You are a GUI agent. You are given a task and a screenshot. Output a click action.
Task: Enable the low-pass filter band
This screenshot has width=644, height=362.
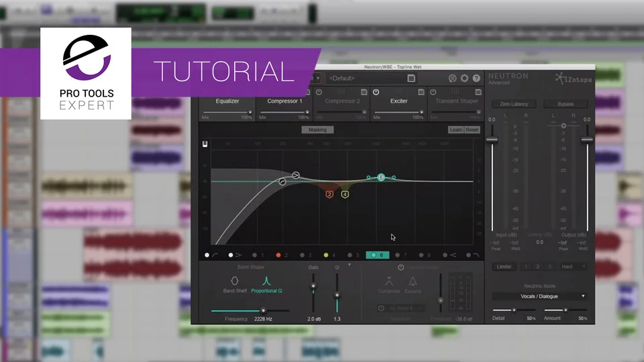(x=469, y=255)
